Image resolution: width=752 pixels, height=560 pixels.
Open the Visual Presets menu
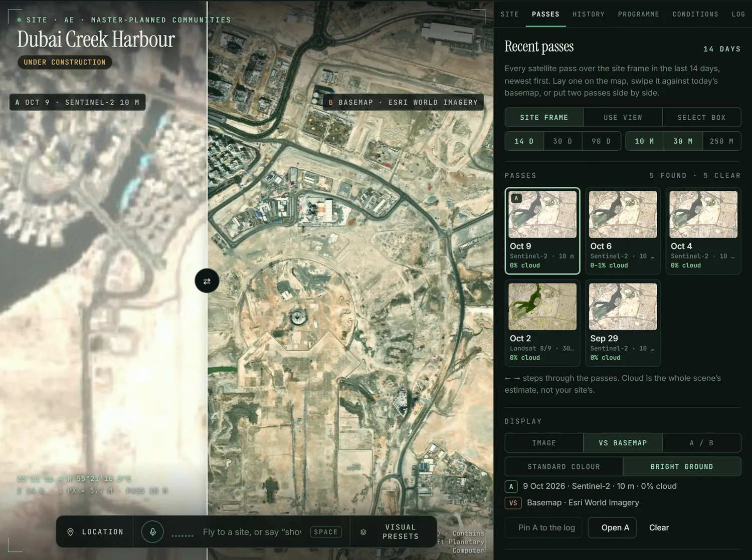(394, 531)
